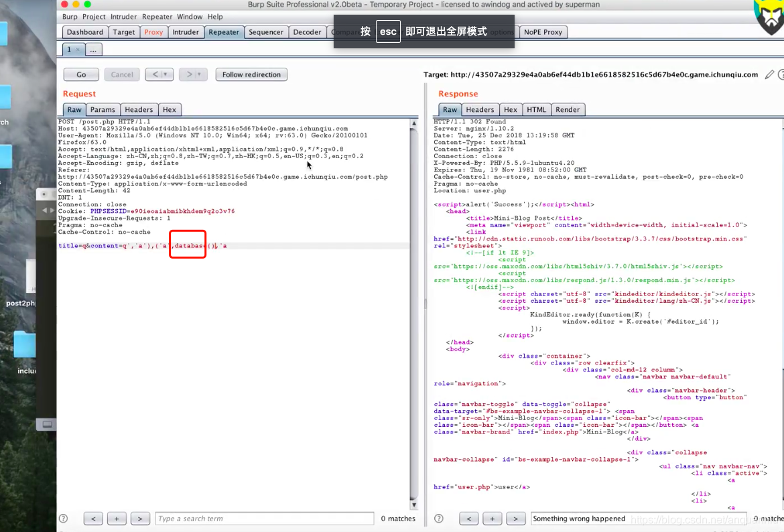Viewport: 784px width, 532px height.
Task: Click response search next match button
Action: coord(515,519)
